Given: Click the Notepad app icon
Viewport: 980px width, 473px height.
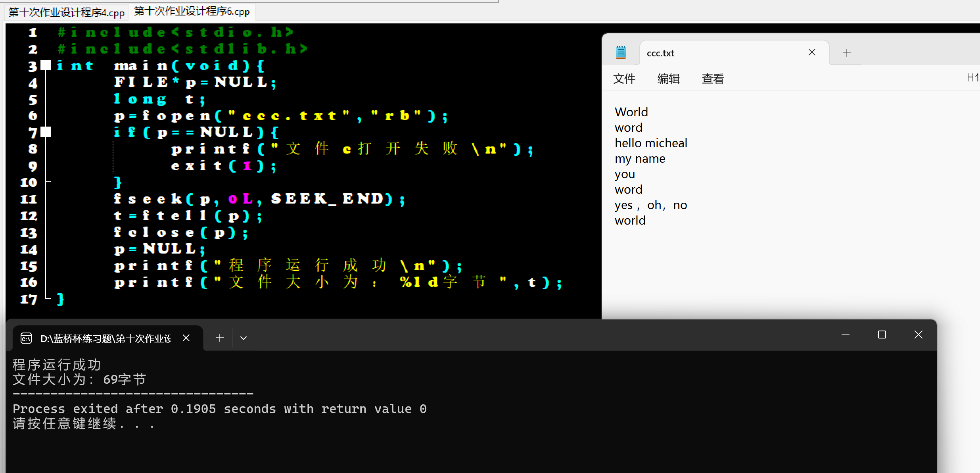Looking at the screenshot, I should pyautogui.click(x=621, y=52).
